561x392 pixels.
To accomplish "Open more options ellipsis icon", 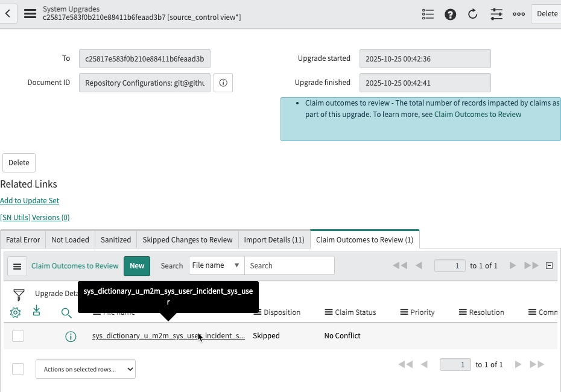I will (519, 14).
